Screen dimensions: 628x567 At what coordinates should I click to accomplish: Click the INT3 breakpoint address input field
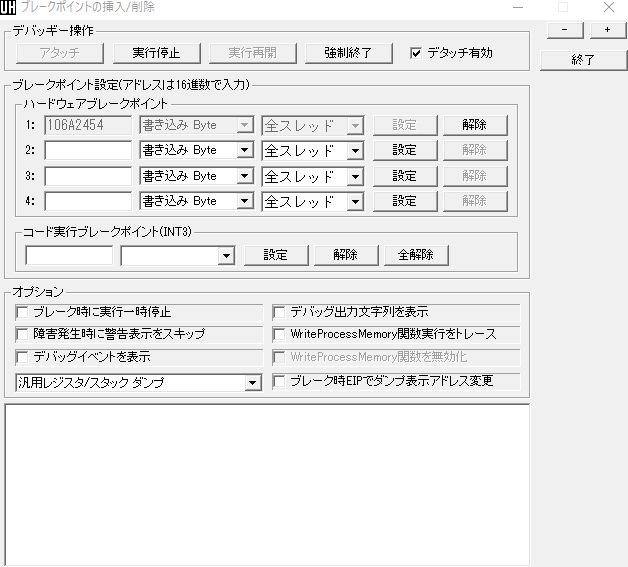coord(69,255)
